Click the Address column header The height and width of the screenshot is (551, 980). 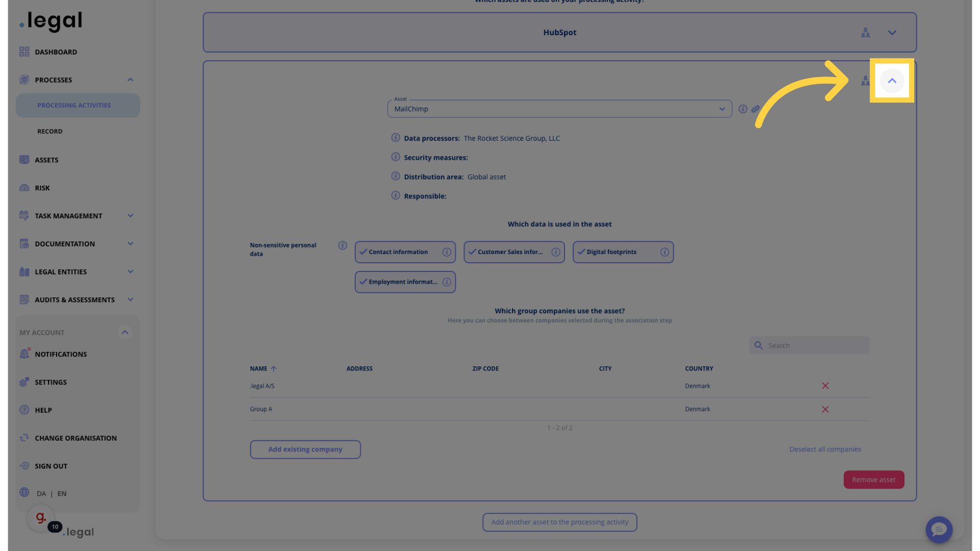tap(359, 368)
